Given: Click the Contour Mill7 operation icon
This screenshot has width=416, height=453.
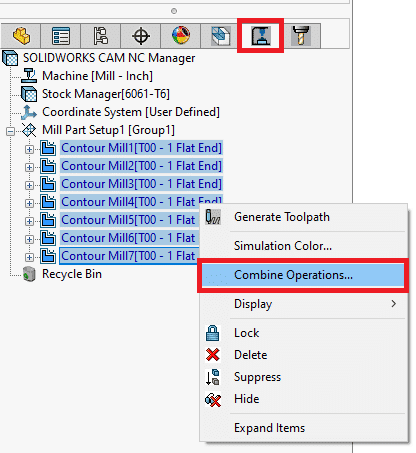Looking at the screenshot, I should [48, 256].
